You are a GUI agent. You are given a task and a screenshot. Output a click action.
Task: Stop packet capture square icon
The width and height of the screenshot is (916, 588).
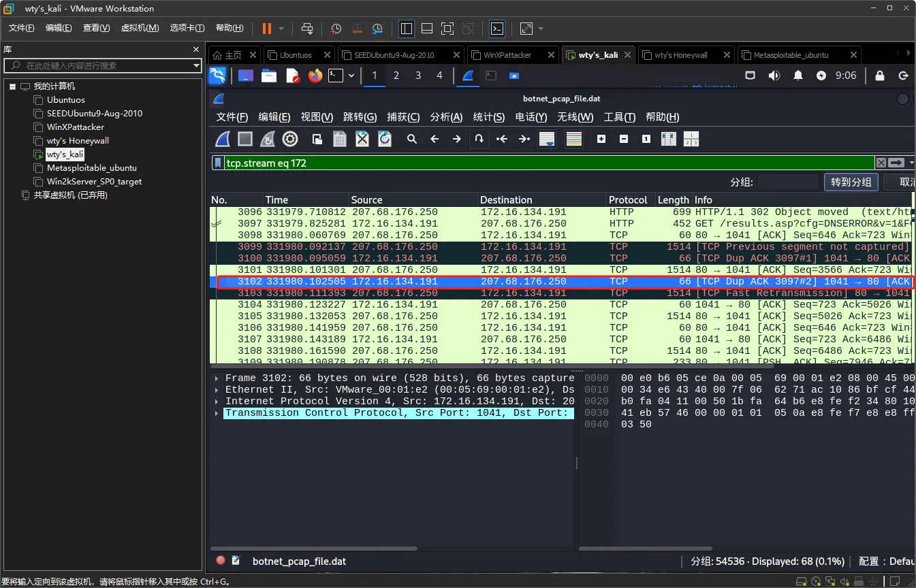click(x=245, y=140)
